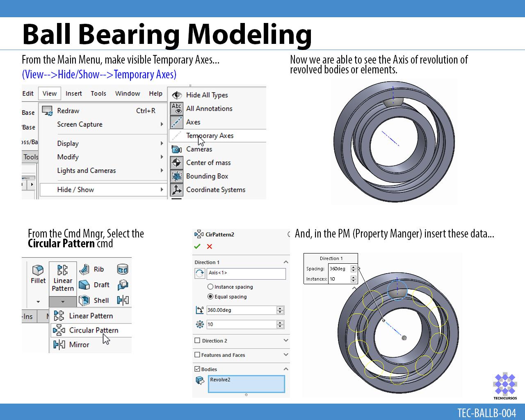Screen dimensions: 525x420
Task: Expand the Display submenu arrow
Action: (x=162, y=144)
